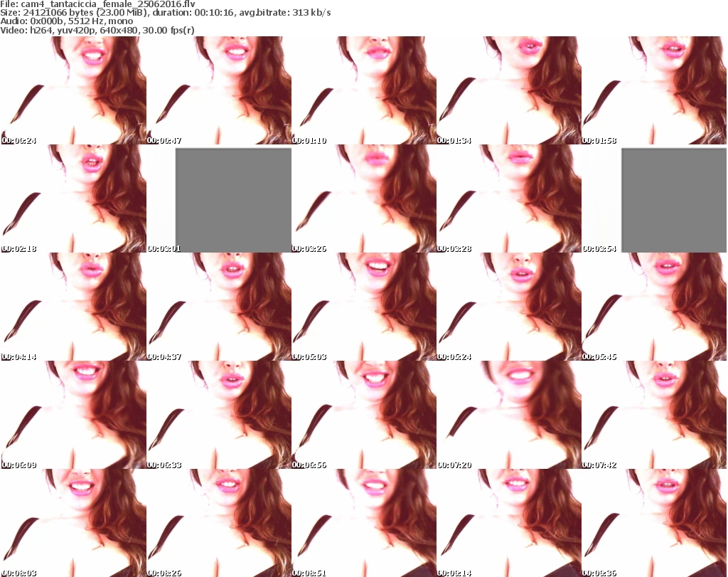View the frame stamped 00:08:03
Image resolution: width=728 pixels, height=577 pixels.
point(73,523)
